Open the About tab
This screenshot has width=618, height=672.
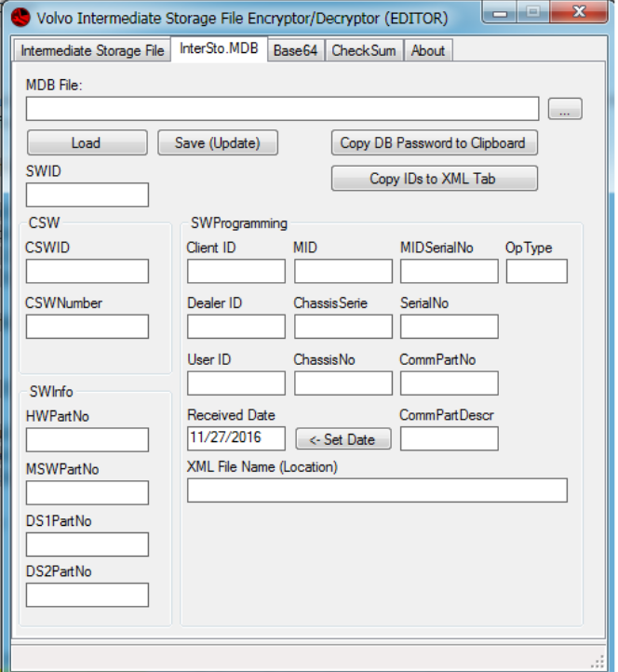pyautogui.click(x=428, y=50)
